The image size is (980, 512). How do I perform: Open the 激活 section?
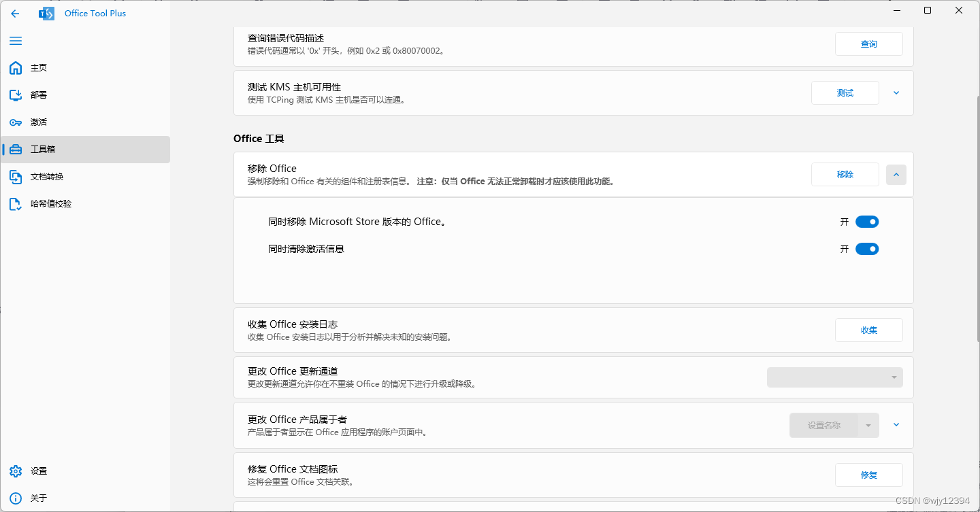point(85,122)
